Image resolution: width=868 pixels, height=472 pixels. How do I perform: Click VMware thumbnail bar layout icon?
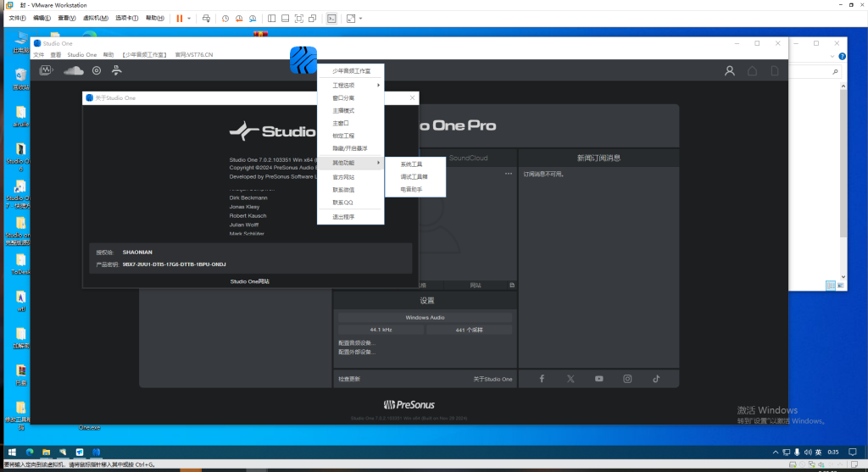(x=285, y=19)
